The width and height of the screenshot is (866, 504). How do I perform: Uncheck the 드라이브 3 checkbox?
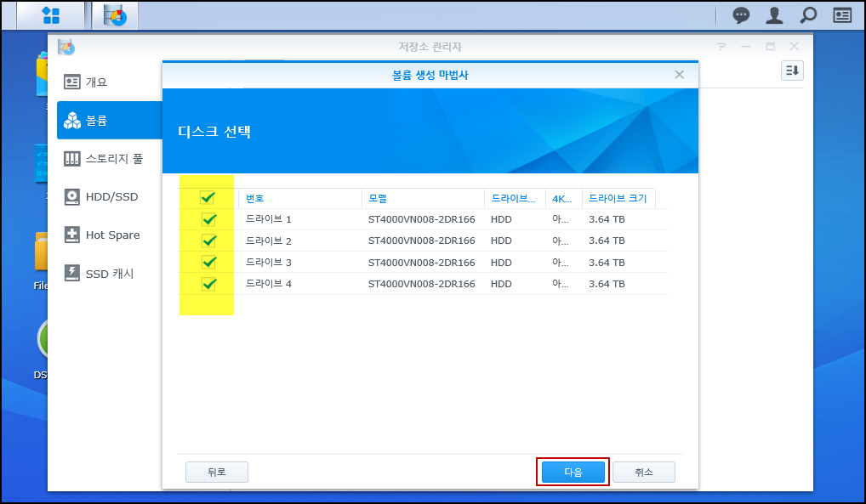(x=208, y=263)
